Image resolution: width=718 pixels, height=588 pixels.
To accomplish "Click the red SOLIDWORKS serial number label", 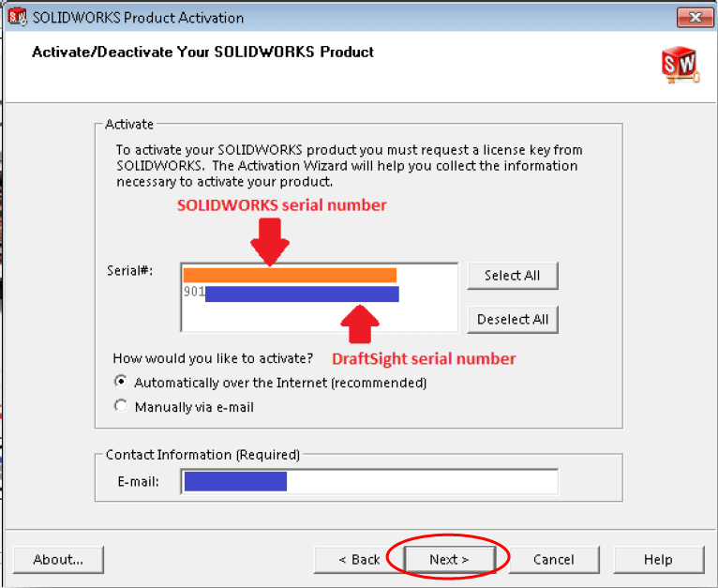I will tap(282, 204).
